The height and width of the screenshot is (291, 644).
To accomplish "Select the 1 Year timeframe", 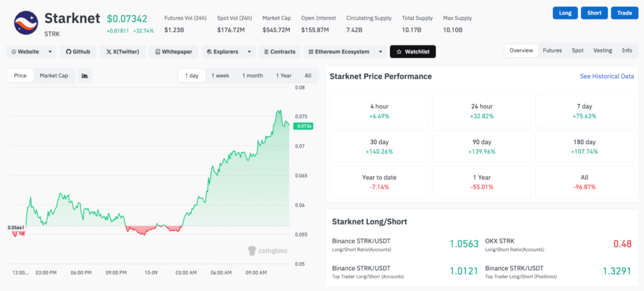I will click(x=284, y=76).
